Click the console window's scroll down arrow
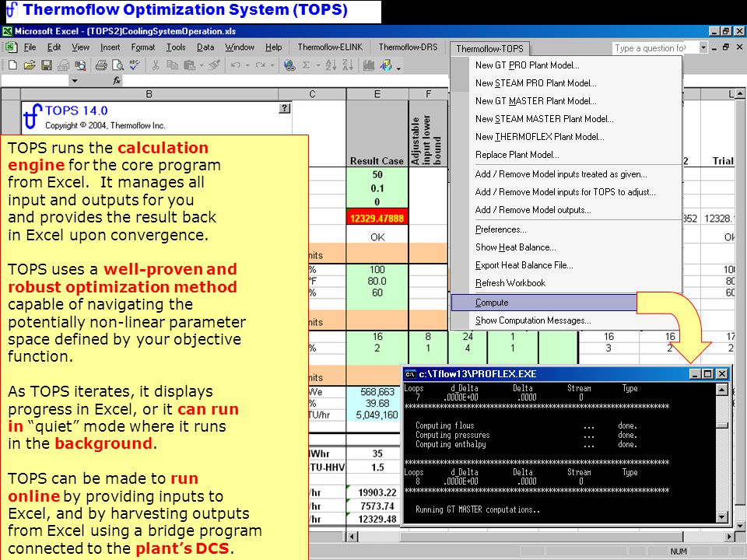Viewport: 747px width, 560px height. (722, 516)
